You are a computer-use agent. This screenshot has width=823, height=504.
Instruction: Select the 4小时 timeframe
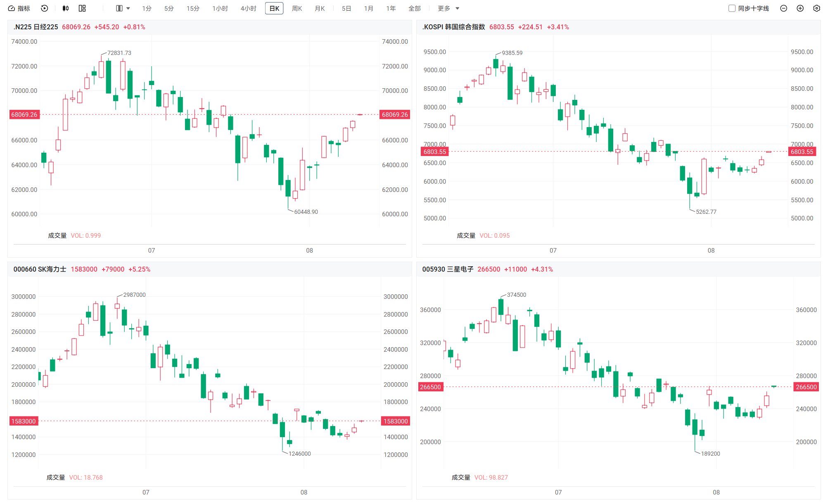[x=249, y=8]
